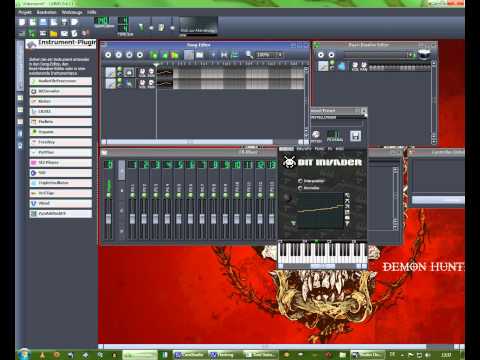Viewport: 480px width, 360px height.
Task: Add sample track in Song Editor
Action: tap(165, 55)
